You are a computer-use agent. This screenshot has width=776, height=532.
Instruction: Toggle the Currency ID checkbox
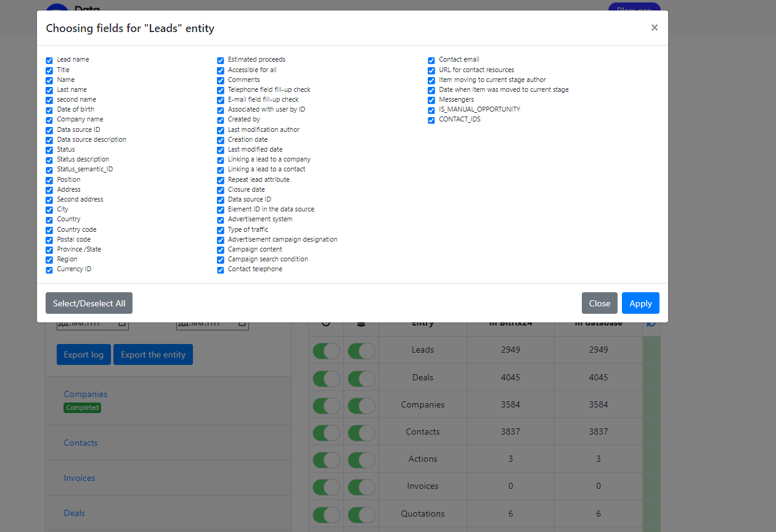click(49, 270)
